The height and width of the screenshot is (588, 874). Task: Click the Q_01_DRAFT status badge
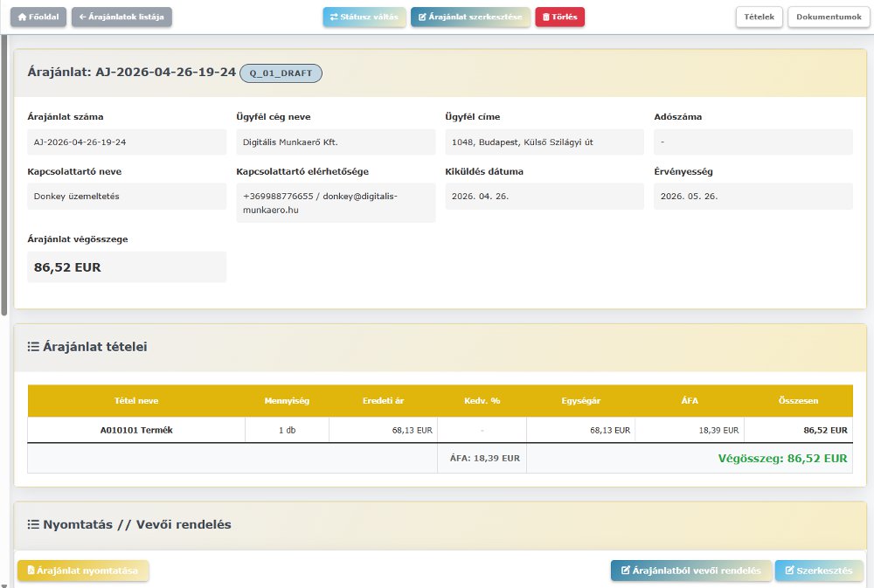(281, 73)
